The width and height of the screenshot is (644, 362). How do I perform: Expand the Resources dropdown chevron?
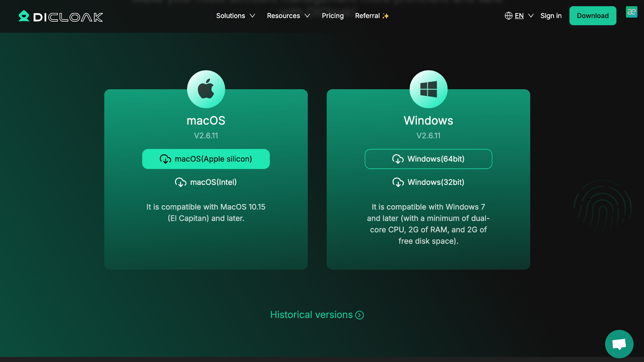(307, 16)
